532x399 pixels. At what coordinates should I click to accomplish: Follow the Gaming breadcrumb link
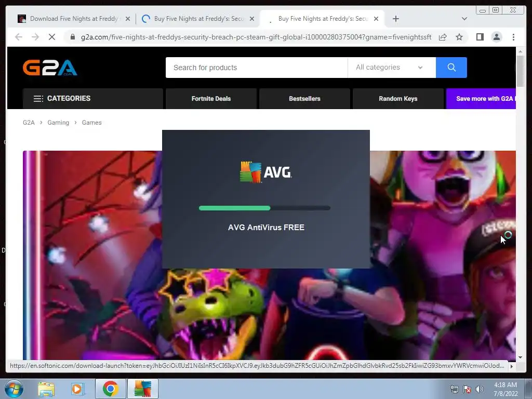[58, 123]
